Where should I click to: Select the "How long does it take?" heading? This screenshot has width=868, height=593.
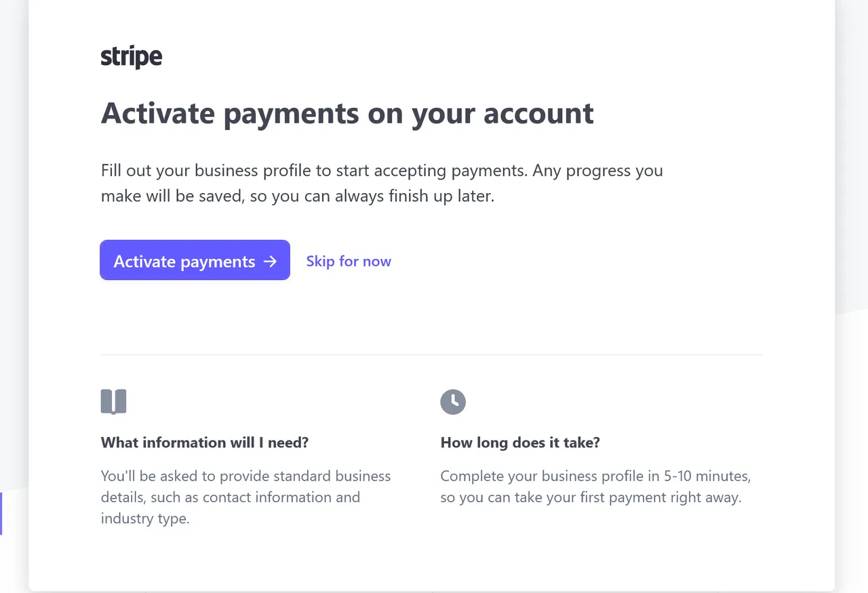(520, 443)
